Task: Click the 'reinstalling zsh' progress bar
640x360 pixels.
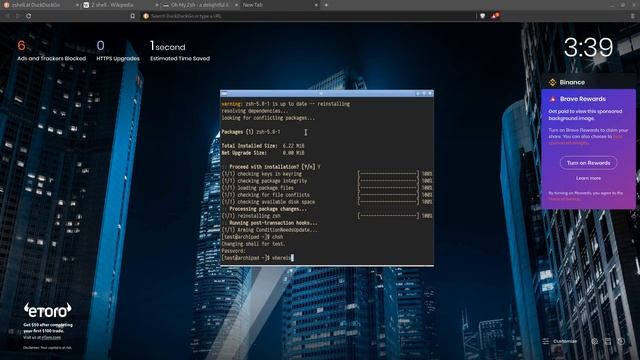Action: point(388,216)
